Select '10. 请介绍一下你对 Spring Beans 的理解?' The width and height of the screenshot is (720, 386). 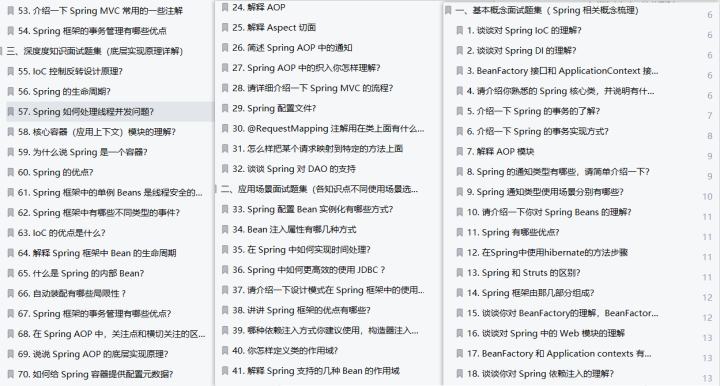pos(549,212)
